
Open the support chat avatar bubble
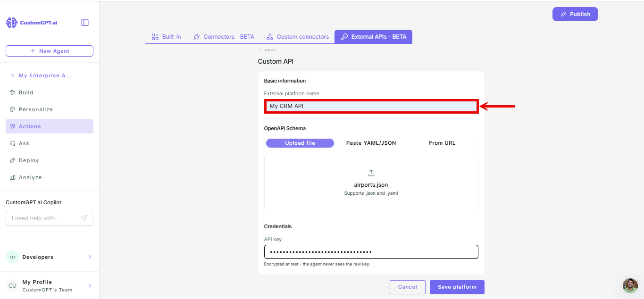click(630, 285)
